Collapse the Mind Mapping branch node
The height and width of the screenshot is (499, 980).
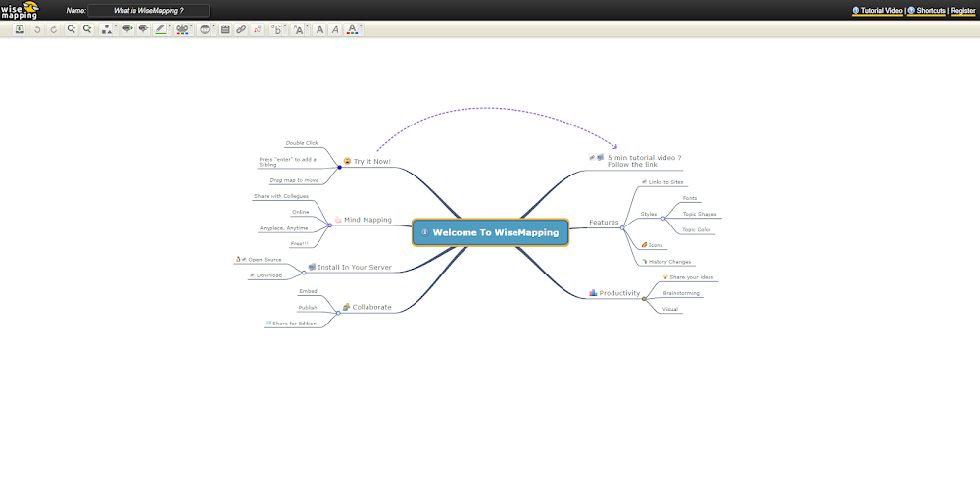(329, 225)
